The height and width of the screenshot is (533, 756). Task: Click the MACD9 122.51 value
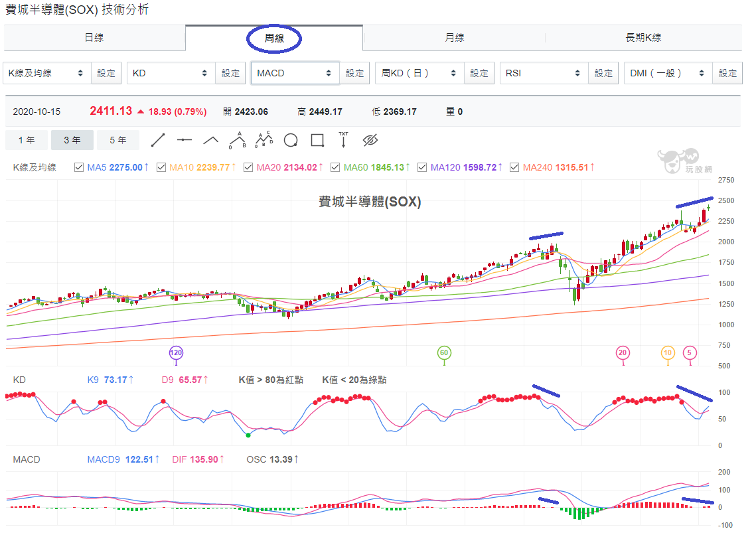tap(123, 460)
